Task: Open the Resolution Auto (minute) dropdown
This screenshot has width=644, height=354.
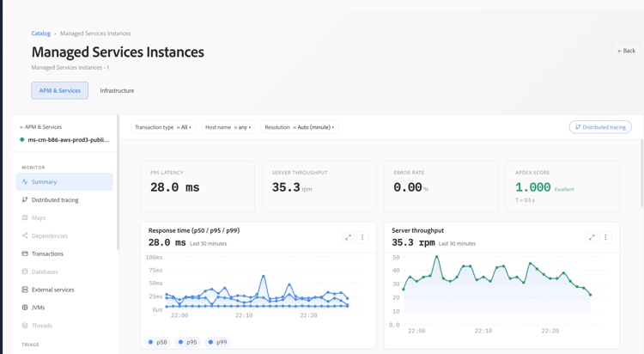Action: [300, 127]
